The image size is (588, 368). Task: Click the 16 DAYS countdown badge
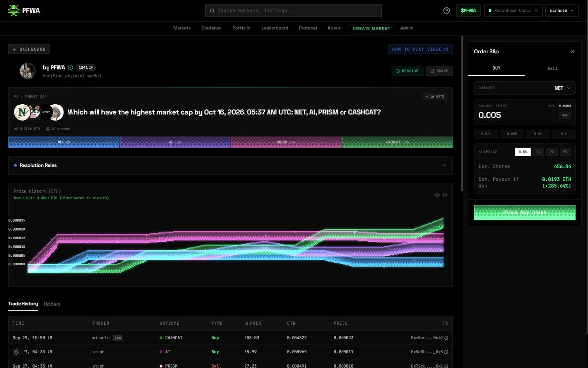pos(435,96)
